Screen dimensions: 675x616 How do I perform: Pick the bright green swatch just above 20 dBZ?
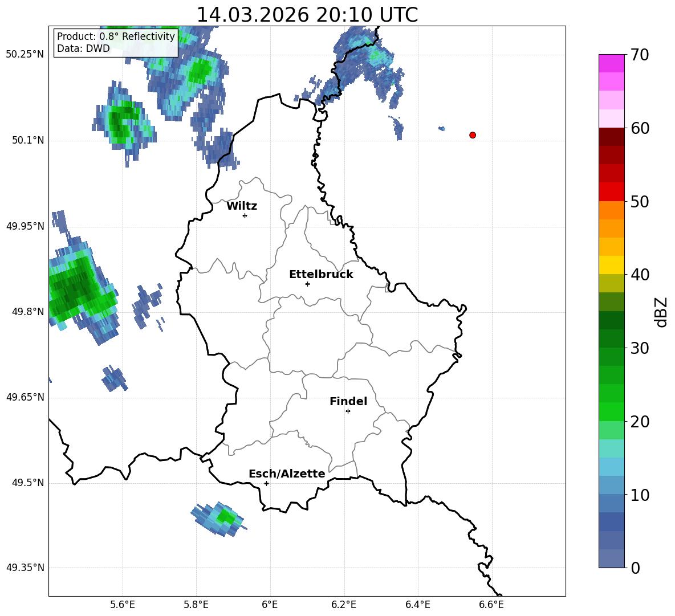coord(611,411)
